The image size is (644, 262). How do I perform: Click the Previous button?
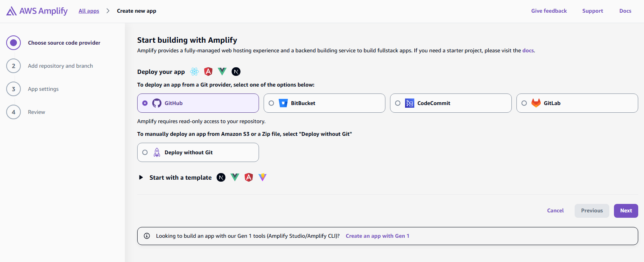(x=592, y=210)
